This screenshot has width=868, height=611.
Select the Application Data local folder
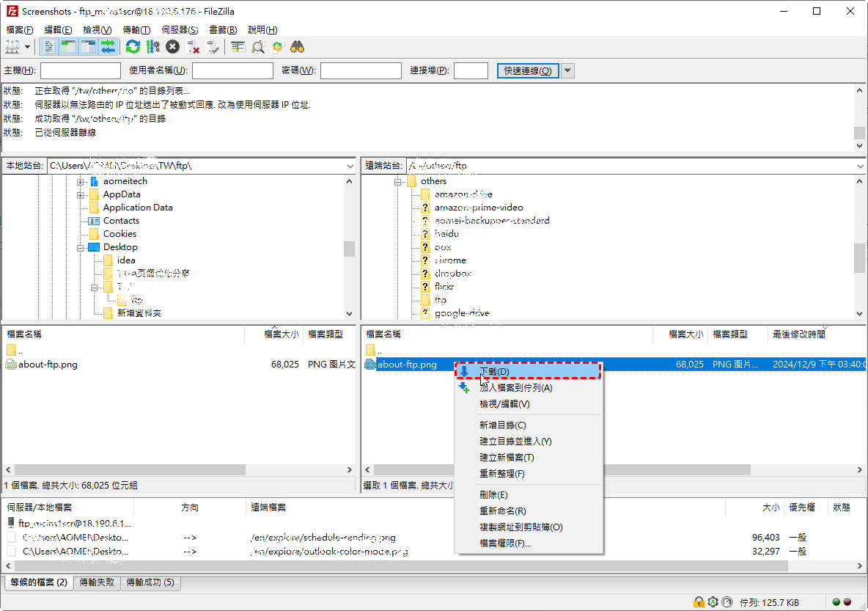pos(138,207)
